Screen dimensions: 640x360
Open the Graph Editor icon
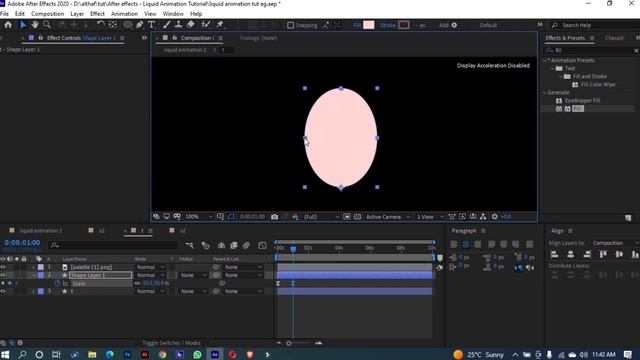[262, 245]
